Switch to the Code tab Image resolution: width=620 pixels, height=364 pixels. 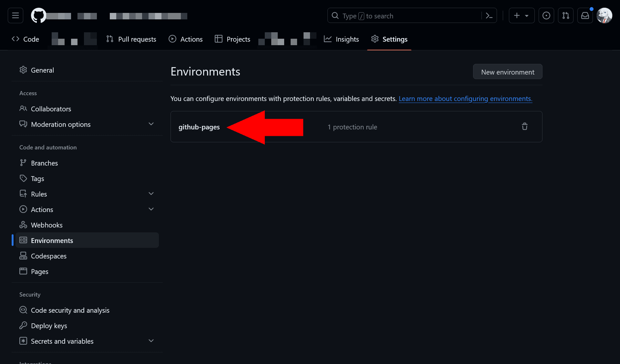26,39
